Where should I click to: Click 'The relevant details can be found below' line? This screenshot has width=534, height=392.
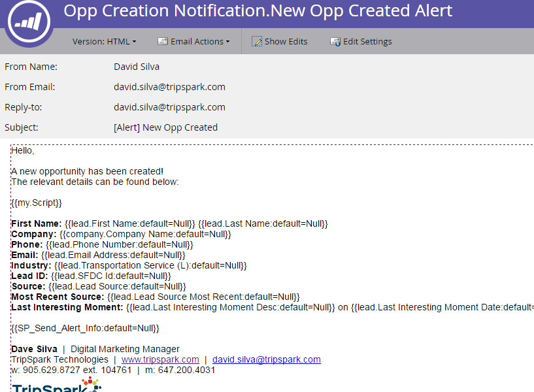click(95, 182)
